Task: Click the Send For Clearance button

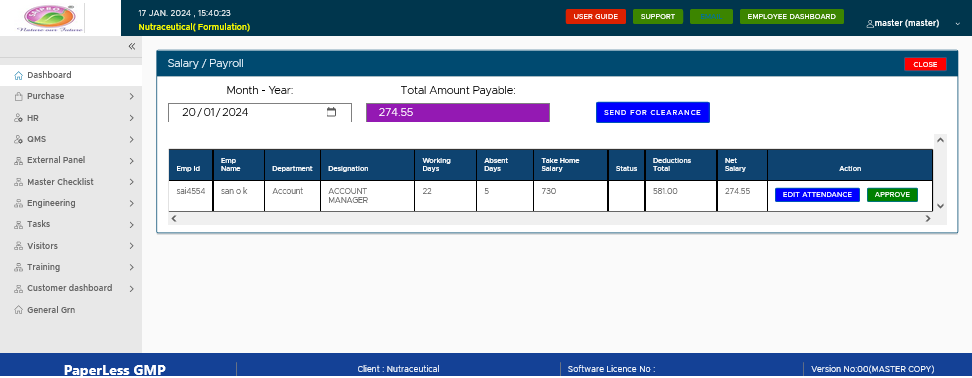Action: pyautogui.click(x=653, y=112)
